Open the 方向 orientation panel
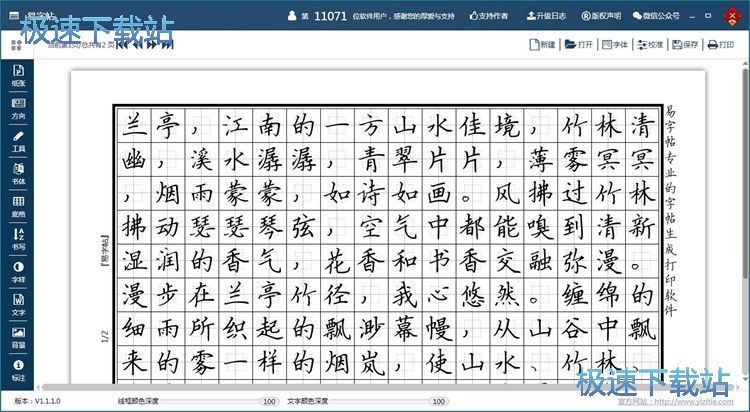Viewport: 750px width, 412px height. point(18,109)
